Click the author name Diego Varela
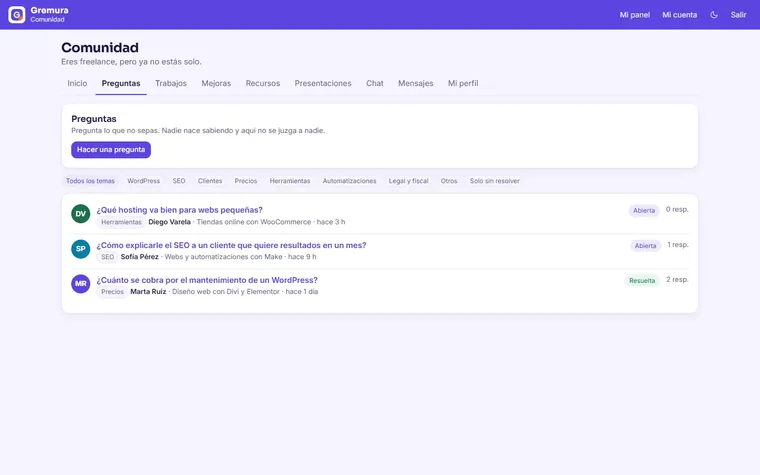The height and width of the screenshot is (475, 760). (169, 222)
